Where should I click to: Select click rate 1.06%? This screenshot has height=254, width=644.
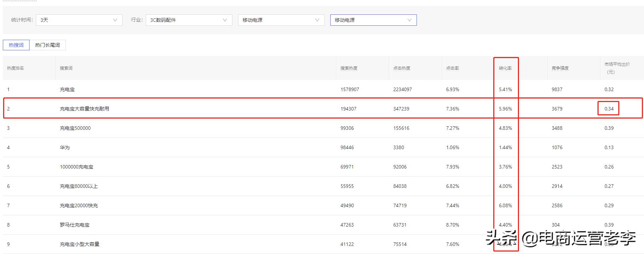(x=452, y=147)
